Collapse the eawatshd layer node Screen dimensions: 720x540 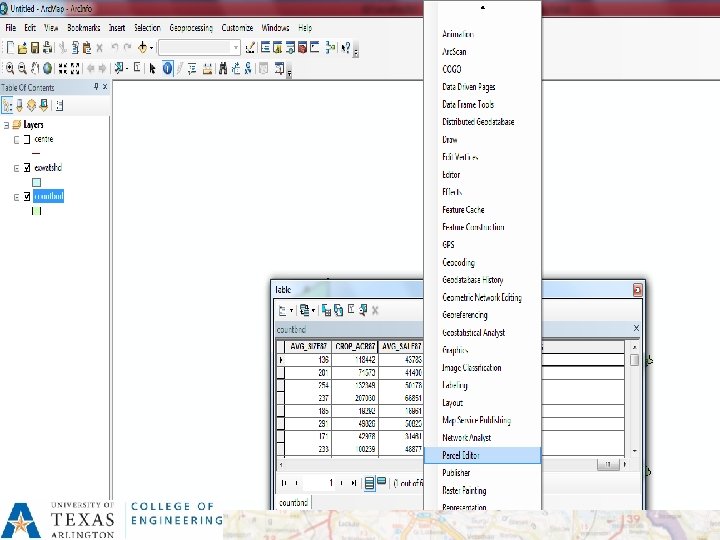pos(17,169)
